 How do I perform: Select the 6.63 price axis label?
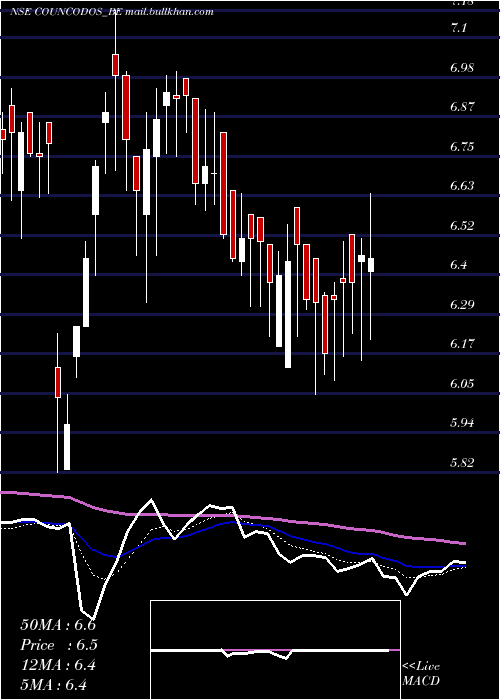(x=462, y=186)
